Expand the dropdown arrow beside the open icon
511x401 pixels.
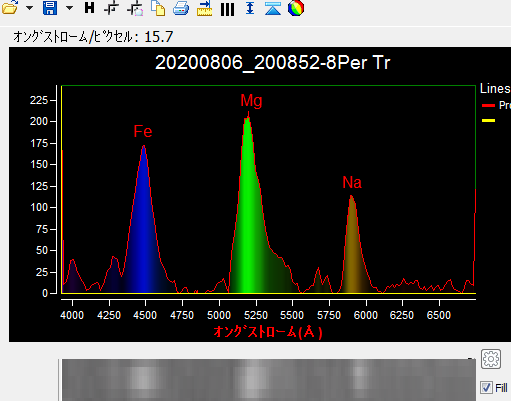(x=29, y=7)
